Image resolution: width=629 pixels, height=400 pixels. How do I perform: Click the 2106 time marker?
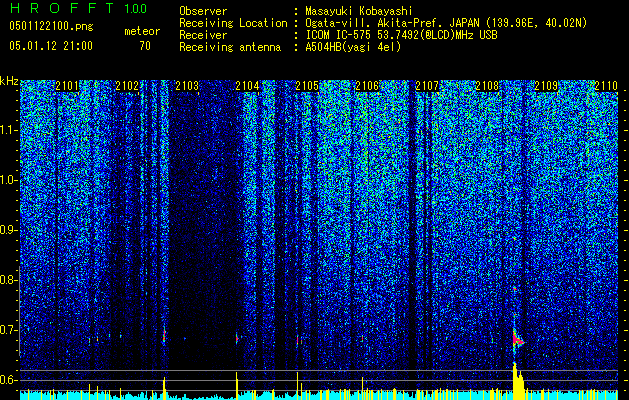(x=367, y=86)
